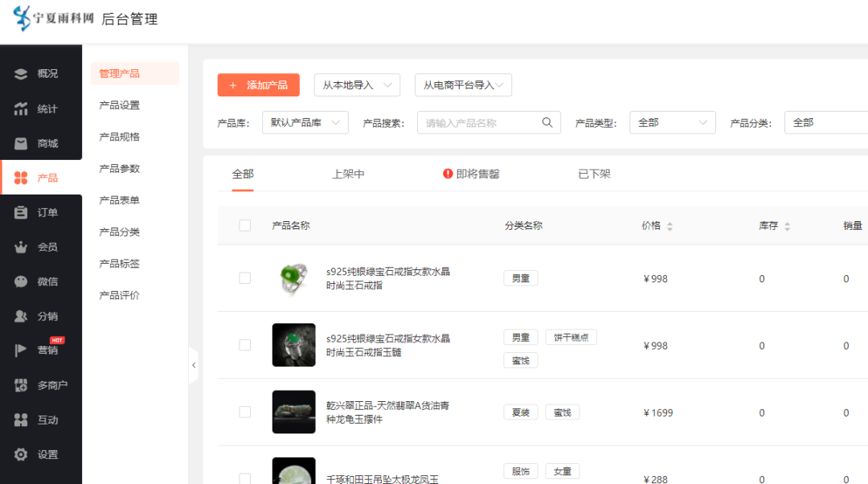Click the 玉石戒指玉髓 product thumbnail
This screenshot has width=868, height=484.
tap(294, 345)
